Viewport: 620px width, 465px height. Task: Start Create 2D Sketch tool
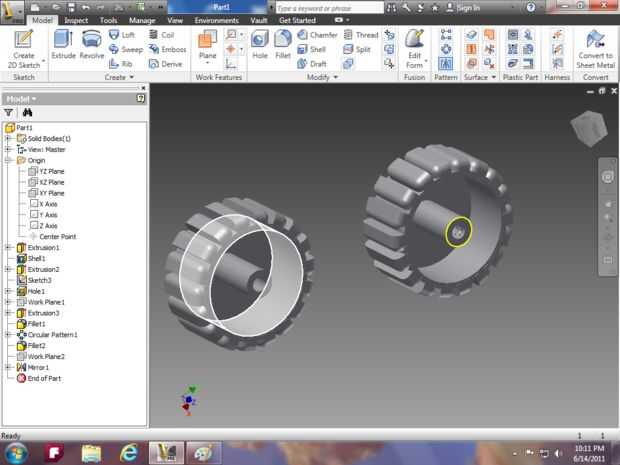tap(24, 49)
